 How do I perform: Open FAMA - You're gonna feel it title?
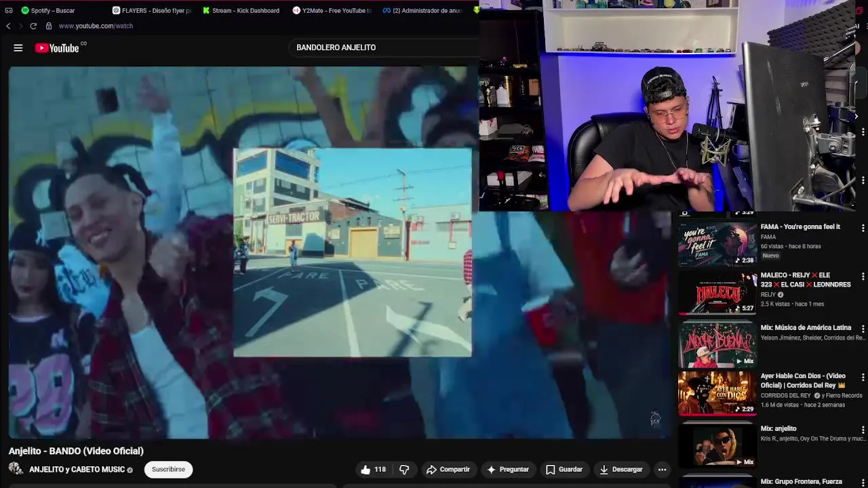click(800, 226)
